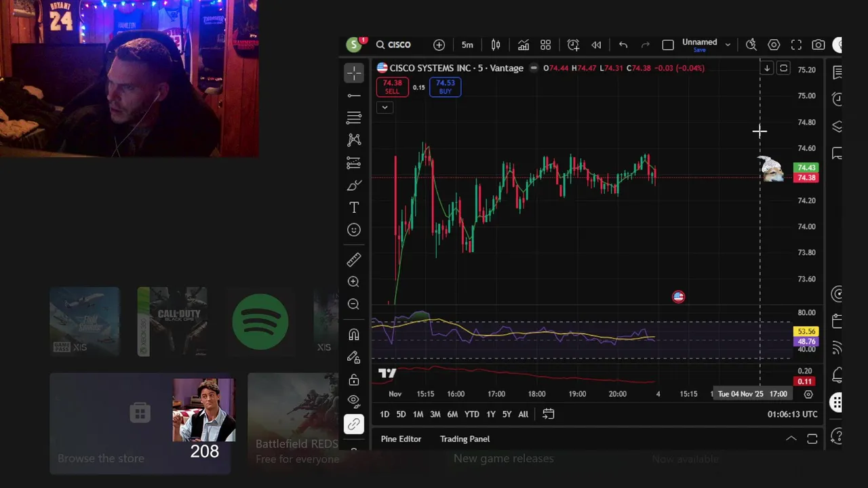Open timezone menu at 01:06:13 UTC
Image resolution: width=868 pixels, height=488 pixels.
(x=793, y=414)
